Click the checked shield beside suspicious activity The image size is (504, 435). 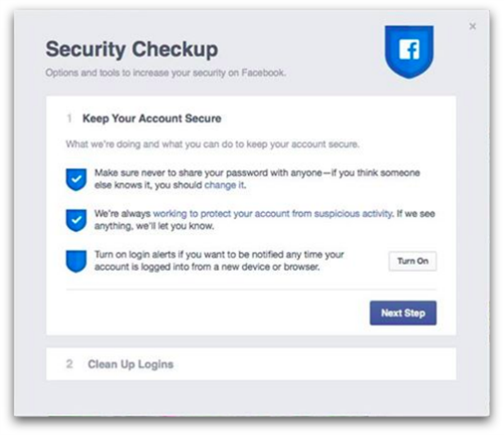point(76,221)
